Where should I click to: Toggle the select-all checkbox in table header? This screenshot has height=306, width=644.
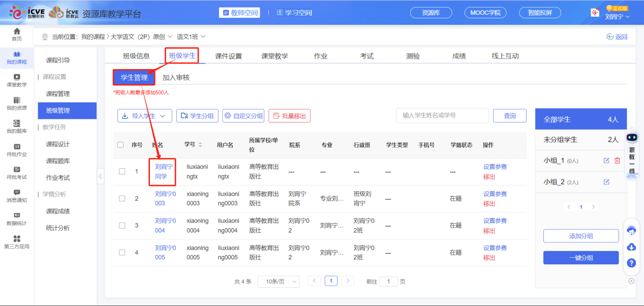point(120,145)
